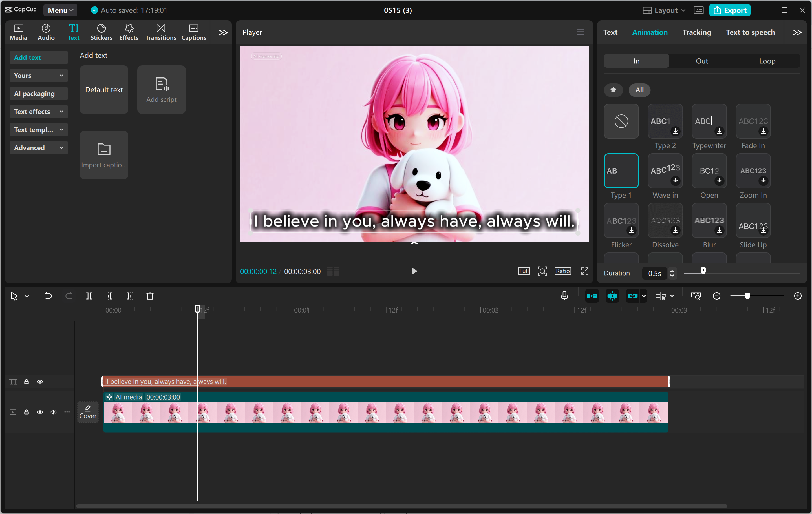Delete the selected clip using trash icon
Viewport: 812px width, 514px height.
[x=150, y=296]
